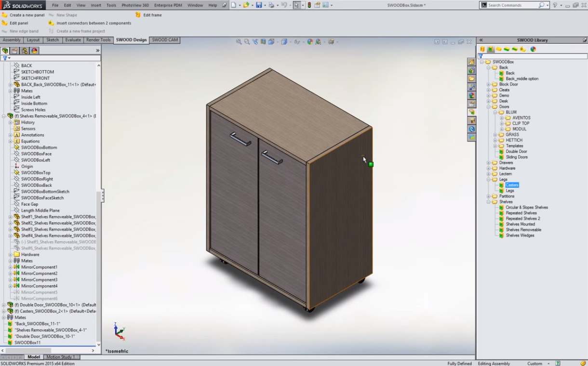Viewport: 588px width, 366px height.
Task: Expand the Hardware folder in feature tree
Action: coord(11,254)
